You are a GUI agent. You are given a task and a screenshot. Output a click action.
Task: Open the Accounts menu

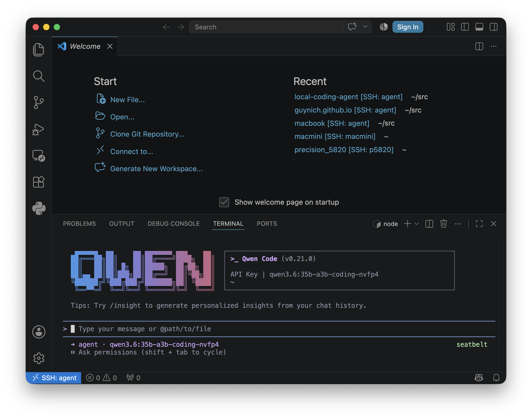click(x=39, y=332)
